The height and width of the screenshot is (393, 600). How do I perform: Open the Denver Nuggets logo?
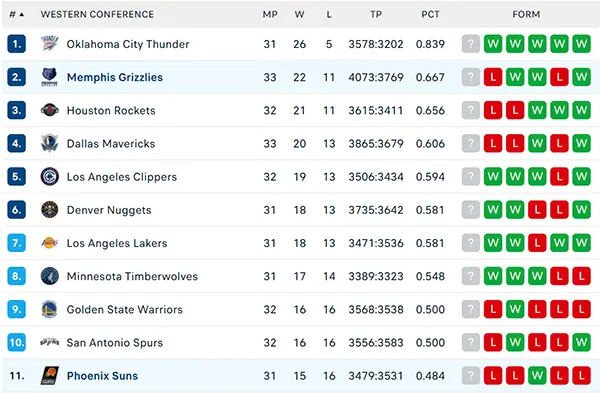50,210
